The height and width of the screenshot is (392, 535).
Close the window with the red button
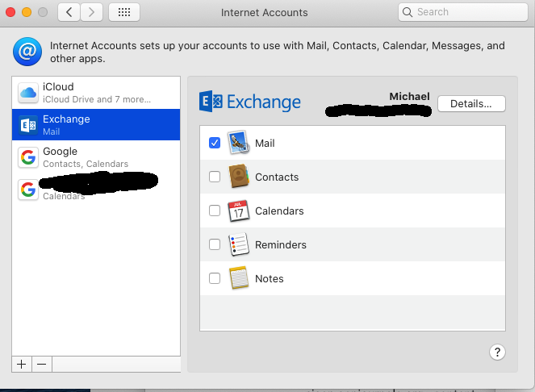point(10,12)
